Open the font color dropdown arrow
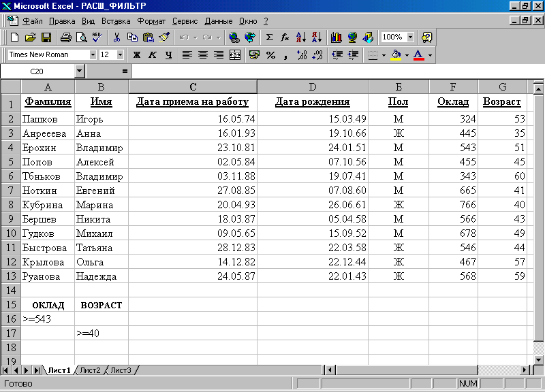This screenshot has height=392, width=545. (x=430, y=55)
